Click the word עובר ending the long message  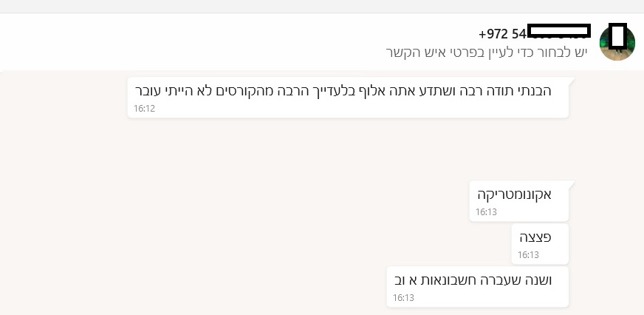point(150,91)
